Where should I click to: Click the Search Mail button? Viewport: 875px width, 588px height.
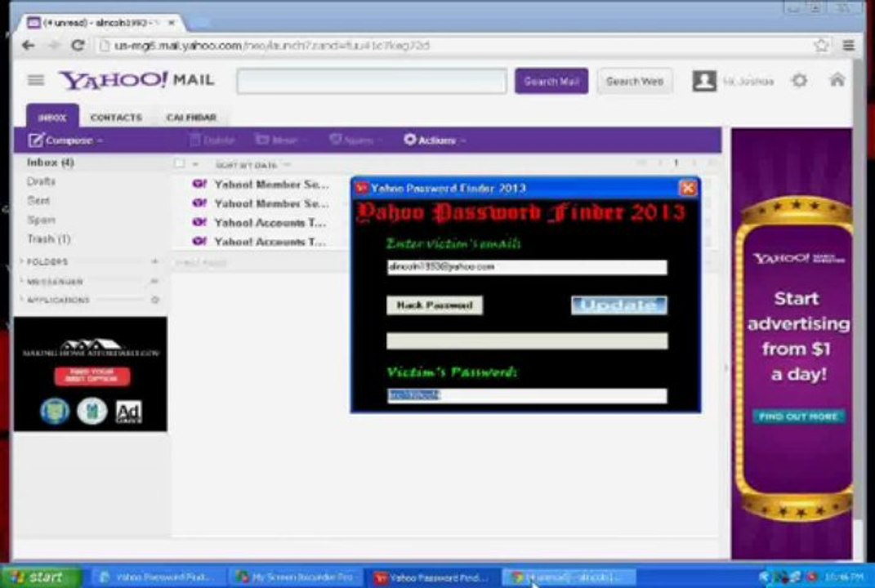pyautogui.click(x=551, y=82)
